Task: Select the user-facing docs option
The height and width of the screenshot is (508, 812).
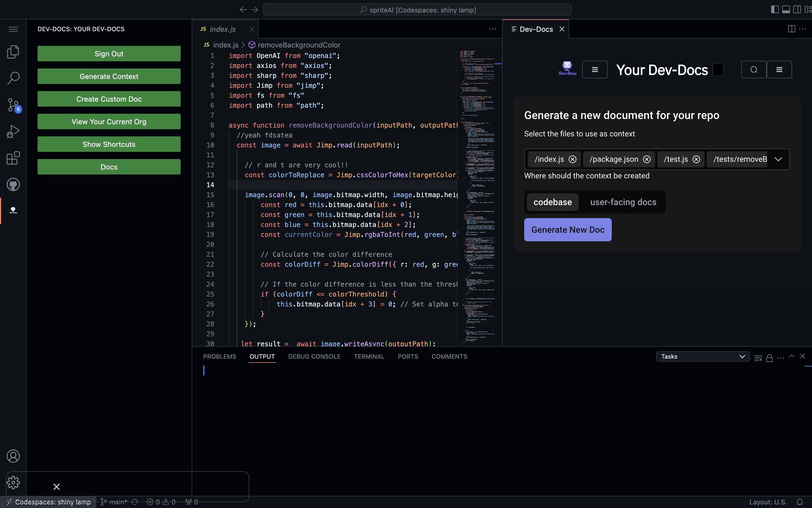Action: tap(623, 202)
